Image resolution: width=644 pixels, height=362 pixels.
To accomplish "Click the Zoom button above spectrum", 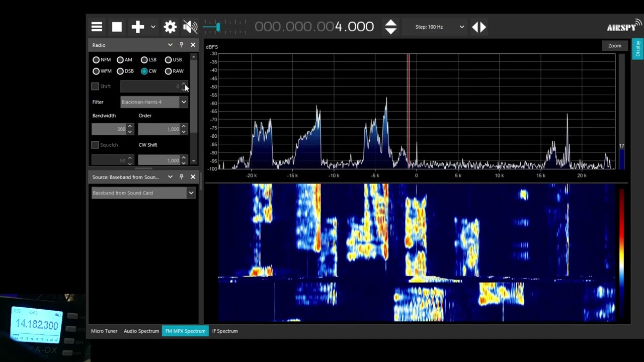I will 615,46.
